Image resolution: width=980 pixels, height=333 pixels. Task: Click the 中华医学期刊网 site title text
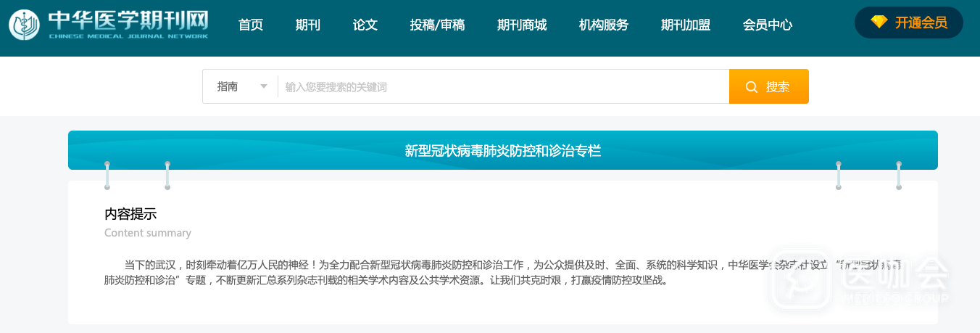coord(128,19)
